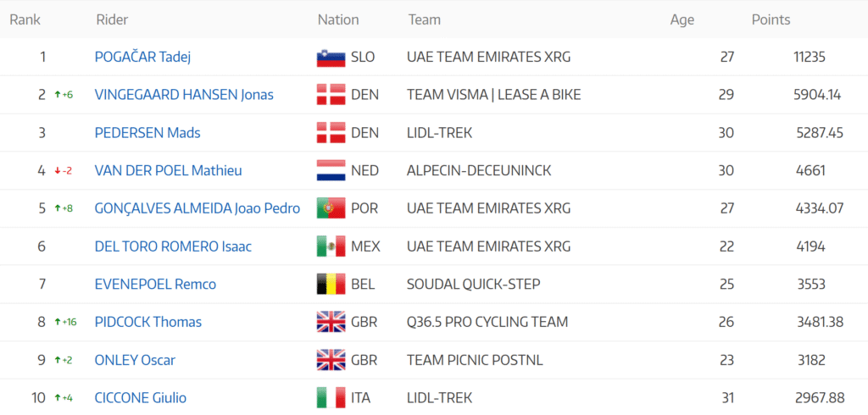Click the Rider column header
Image resolution: width=868 pixels, height=415 pixels.
[x=112, y=20]
